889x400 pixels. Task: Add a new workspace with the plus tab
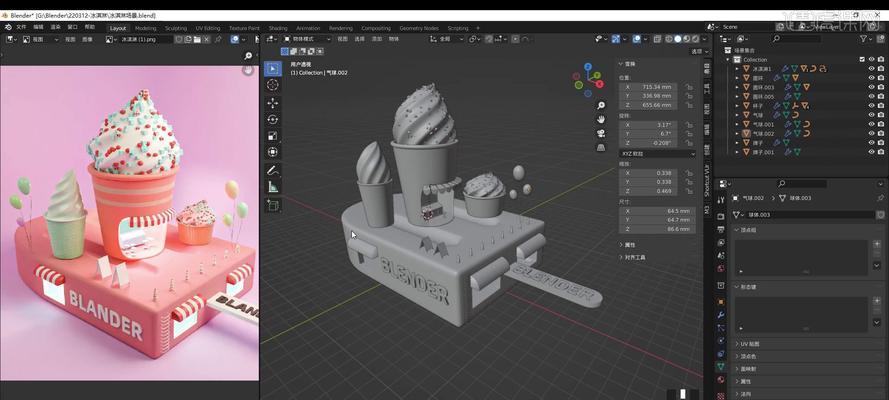[477, 28]
